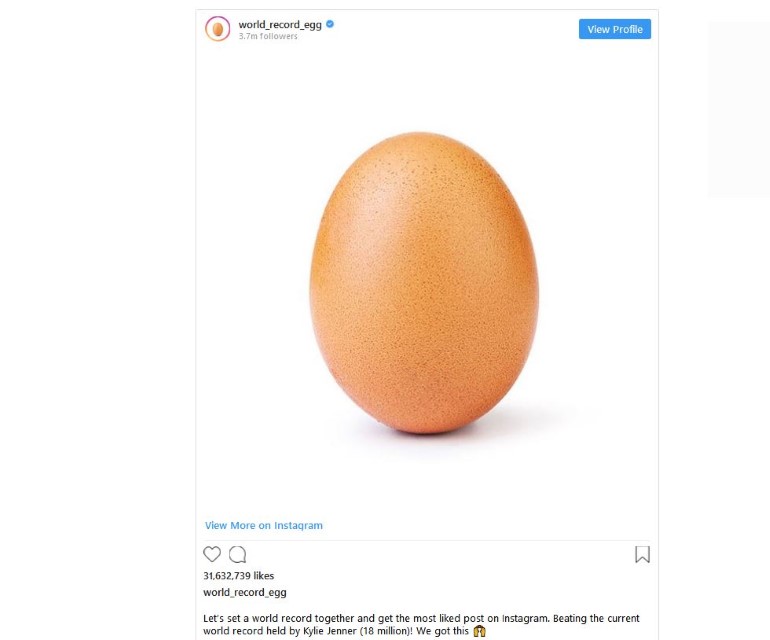
Task: Click the egg profile avatar
Action: coord(218,29)
